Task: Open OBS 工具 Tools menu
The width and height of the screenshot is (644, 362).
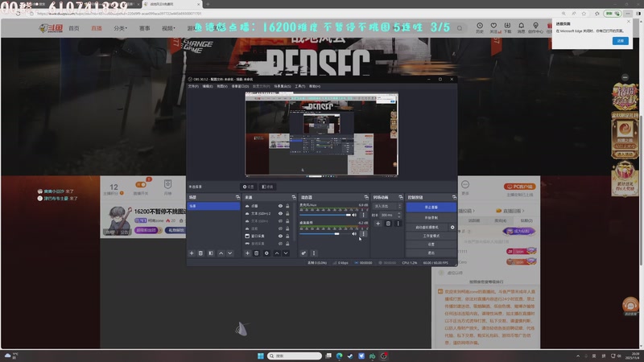Action: 299,86
